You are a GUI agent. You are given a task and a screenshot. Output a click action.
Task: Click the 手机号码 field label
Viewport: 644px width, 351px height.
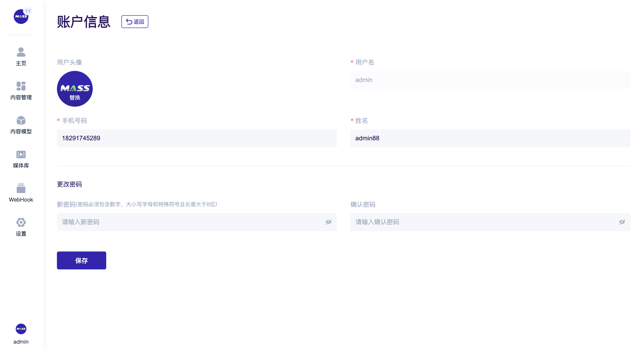click(74, 121)
